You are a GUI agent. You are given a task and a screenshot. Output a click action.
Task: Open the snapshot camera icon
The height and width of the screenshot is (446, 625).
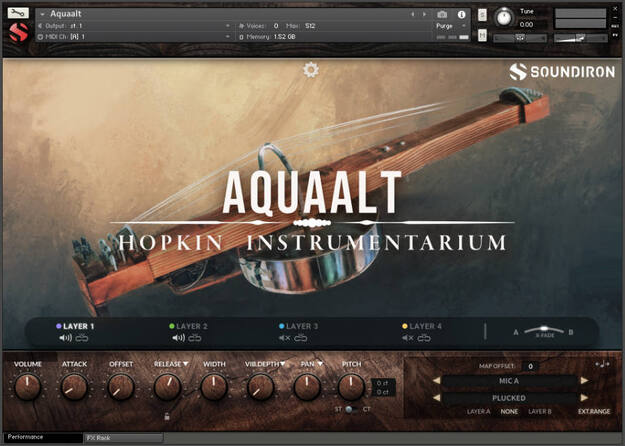point(442,14)
